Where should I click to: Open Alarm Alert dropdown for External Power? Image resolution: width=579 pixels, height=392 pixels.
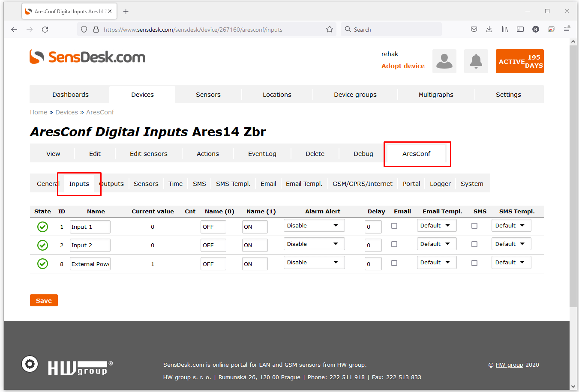point(314,262)
